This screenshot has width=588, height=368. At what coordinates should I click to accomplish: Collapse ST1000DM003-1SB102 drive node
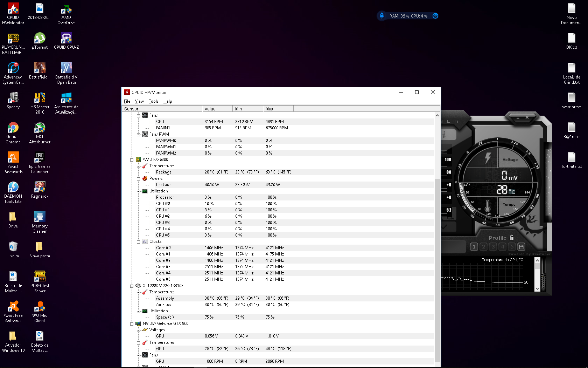(x=132, y=286)
